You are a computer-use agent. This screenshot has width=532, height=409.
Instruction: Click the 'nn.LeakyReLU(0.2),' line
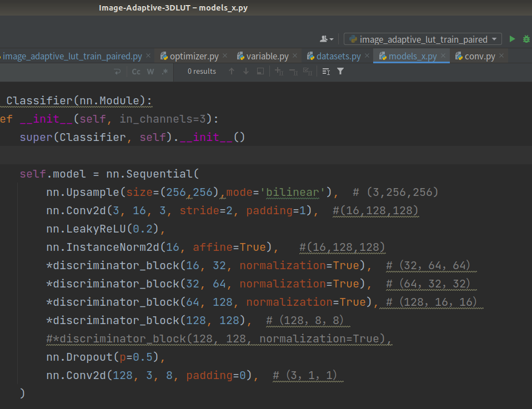point(106,229)
